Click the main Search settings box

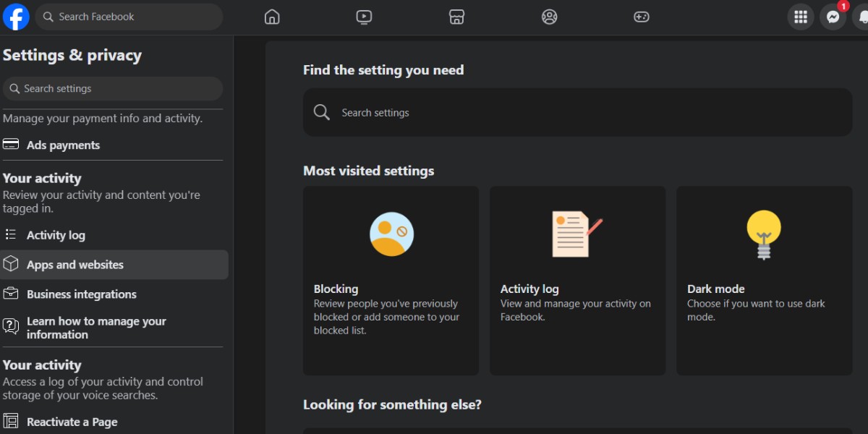[577, 112]
